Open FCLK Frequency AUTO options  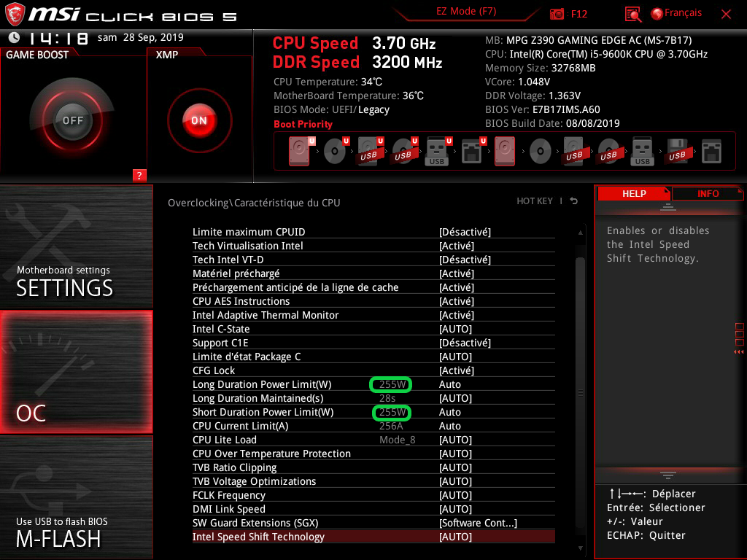(455, 495)
